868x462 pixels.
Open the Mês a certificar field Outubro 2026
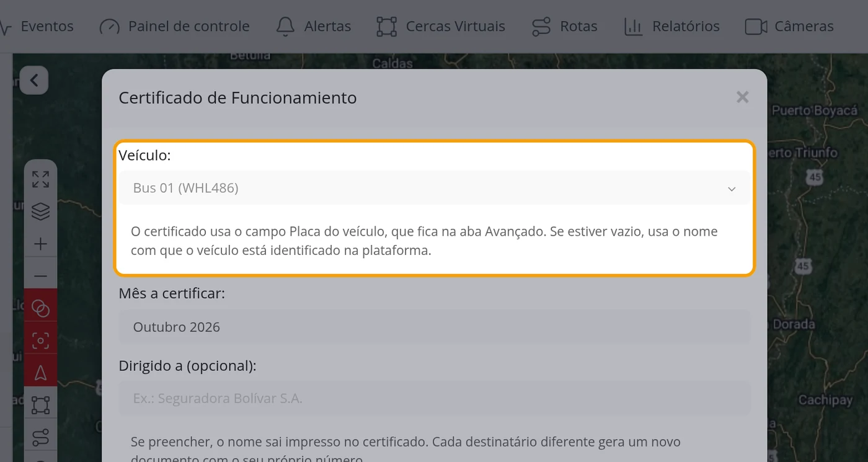tap(434, 327)
